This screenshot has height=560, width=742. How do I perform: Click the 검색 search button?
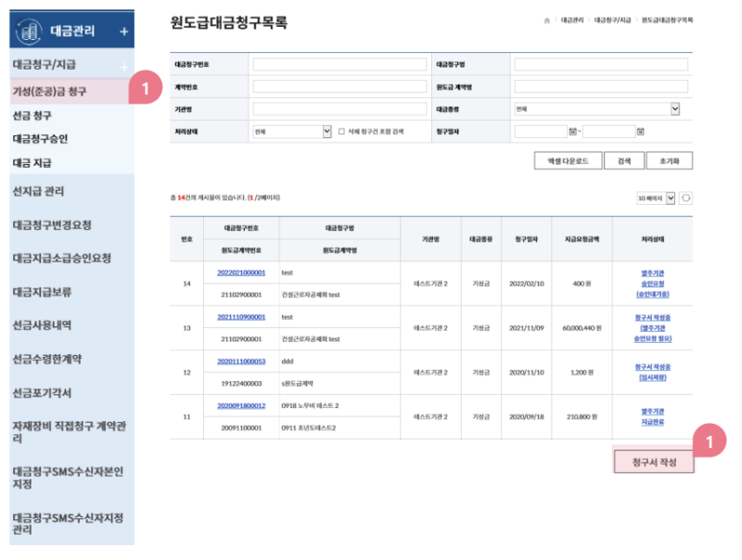coord(623,160)
